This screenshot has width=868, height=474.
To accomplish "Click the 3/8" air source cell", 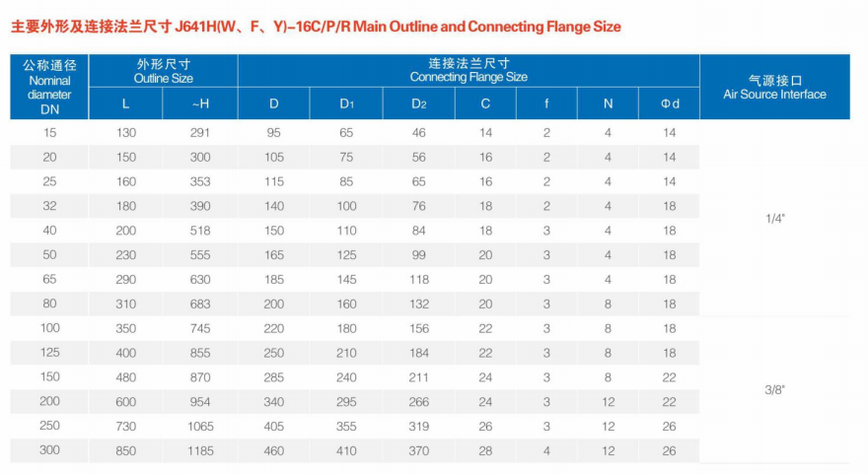I will [x=774, y=389].
